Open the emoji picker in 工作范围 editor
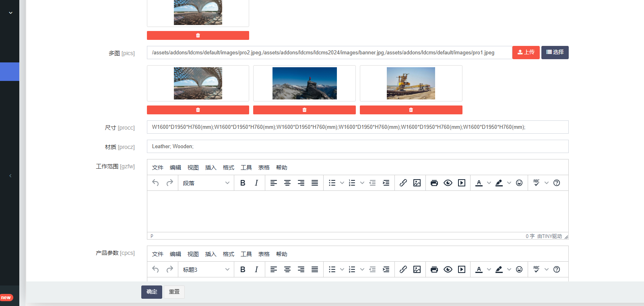The width and height of the screenshot is (644, 306). coord(519,183)
